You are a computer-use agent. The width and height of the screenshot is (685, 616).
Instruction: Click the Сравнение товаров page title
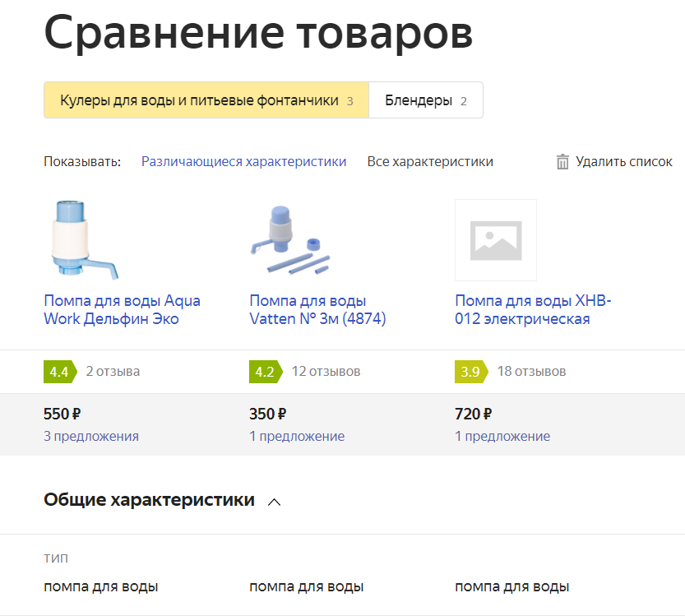coord(258,34)
